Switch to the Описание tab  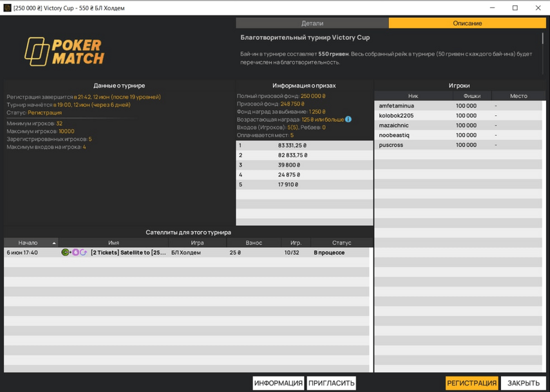click(467, 23)
